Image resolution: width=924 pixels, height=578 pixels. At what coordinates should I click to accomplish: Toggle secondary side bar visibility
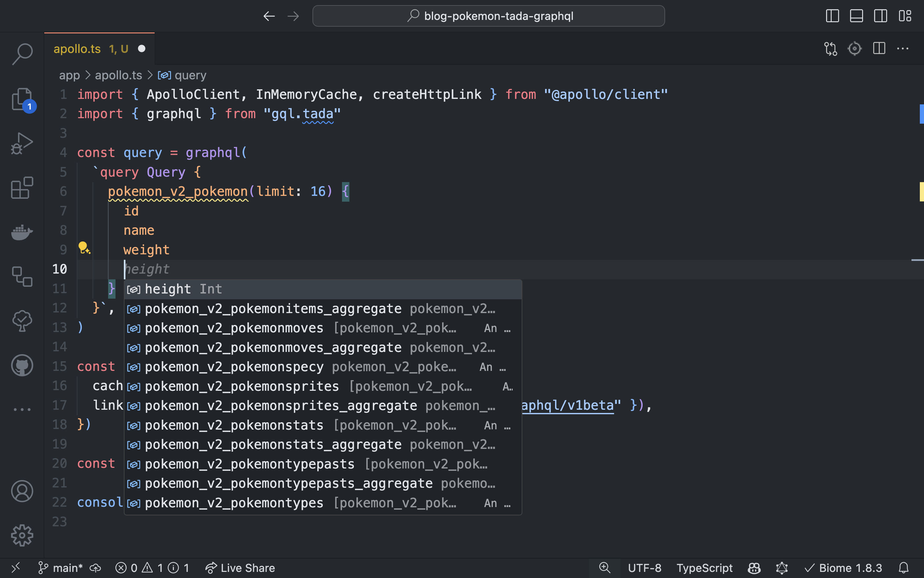click(x=880, y=16)
